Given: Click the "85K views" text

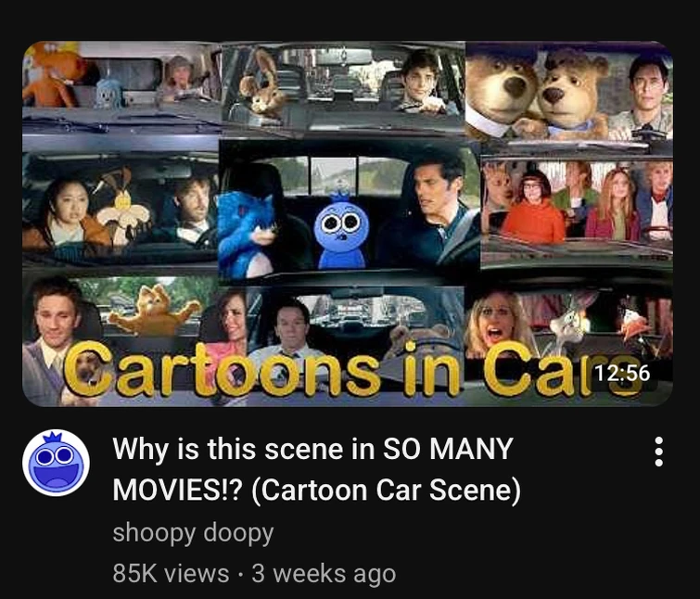Looking at the screenshot, I should coord(171,573).
